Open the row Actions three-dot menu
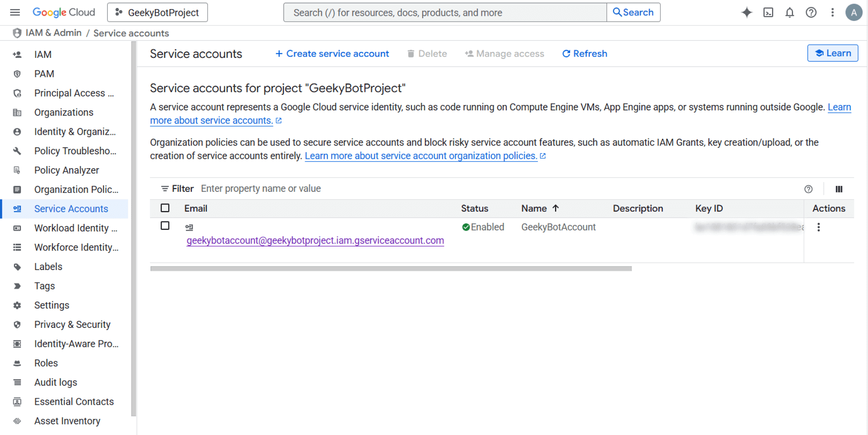Viewport: 868px width, 435px height. [x=818, y=227]
